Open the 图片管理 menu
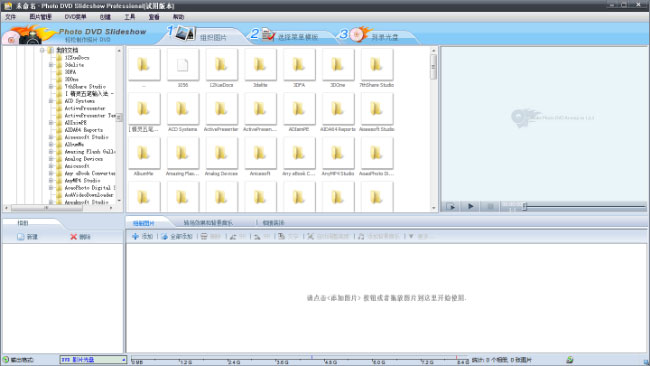 (x=40, y=17)
